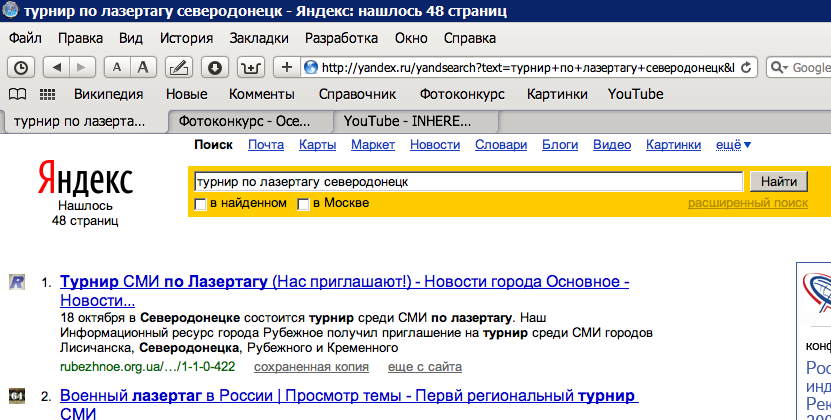Open the Почта link
This screenshot has width=831, height=420.
(x=266, y=145)
